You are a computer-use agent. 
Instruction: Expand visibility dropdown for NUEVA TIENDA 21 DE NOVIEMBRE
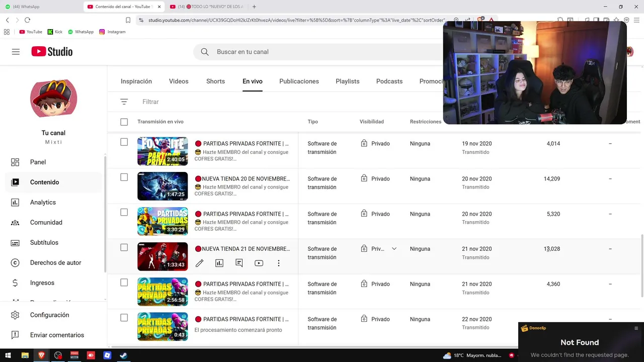[x=394, y=249]
